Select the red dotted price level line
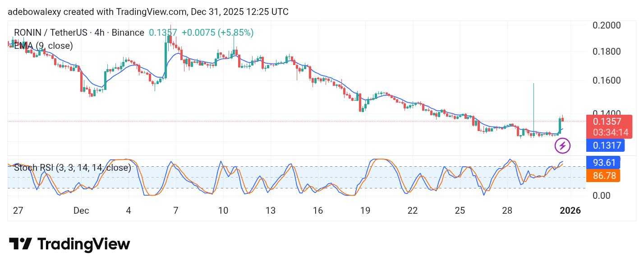This screenshot has height=267, width=644. pos(271,120)
